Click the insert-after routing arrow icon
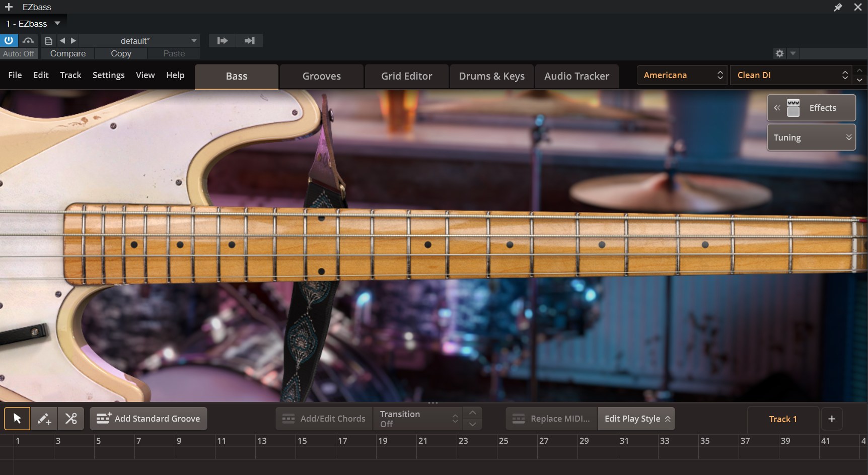This screenshot has height=475, width=868. coord(249,41)
